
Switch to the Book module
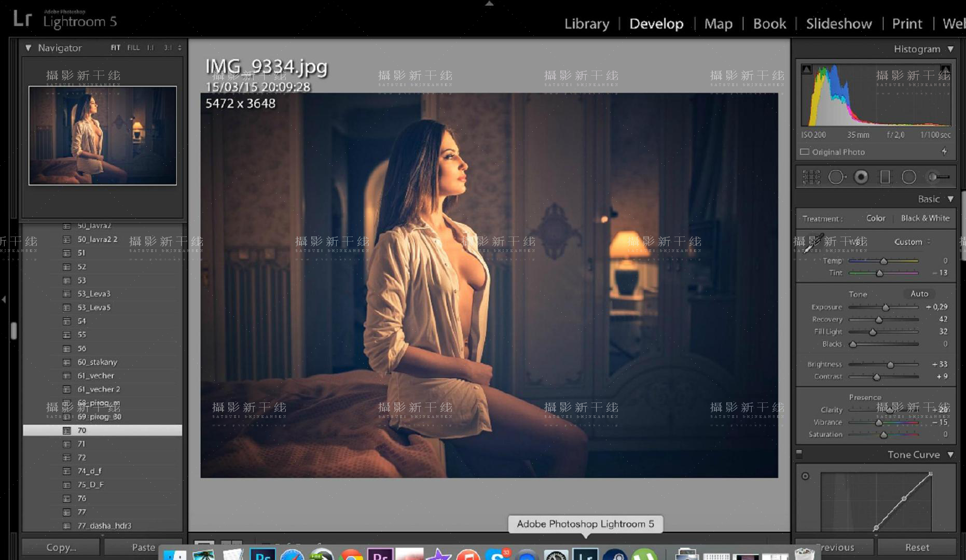pos(769,24)
